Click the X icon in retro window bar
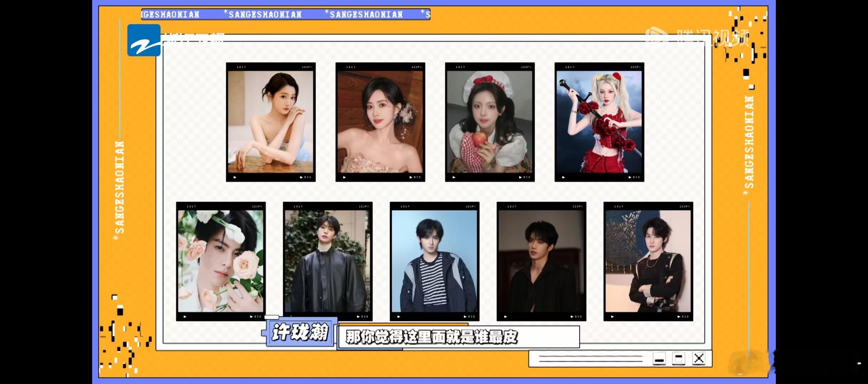Screen dimensions: 868x384 tap(699, 359)
